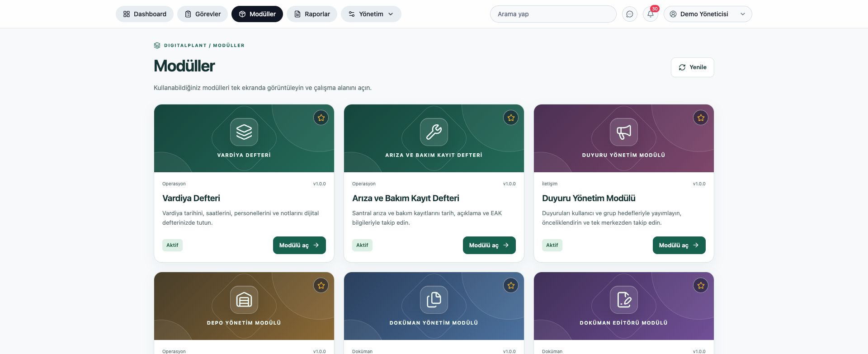
Task: Go to the Görevler tab
Action: point(203,14)
